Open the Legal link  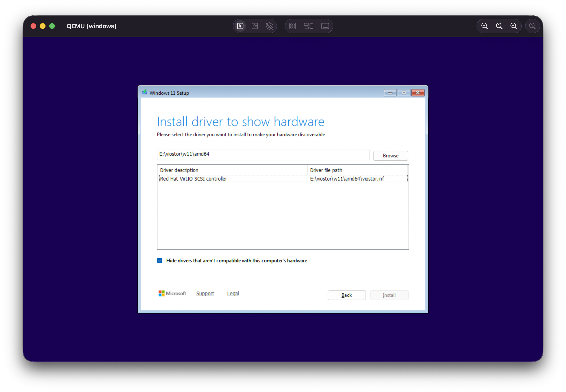tap(233, 293)
